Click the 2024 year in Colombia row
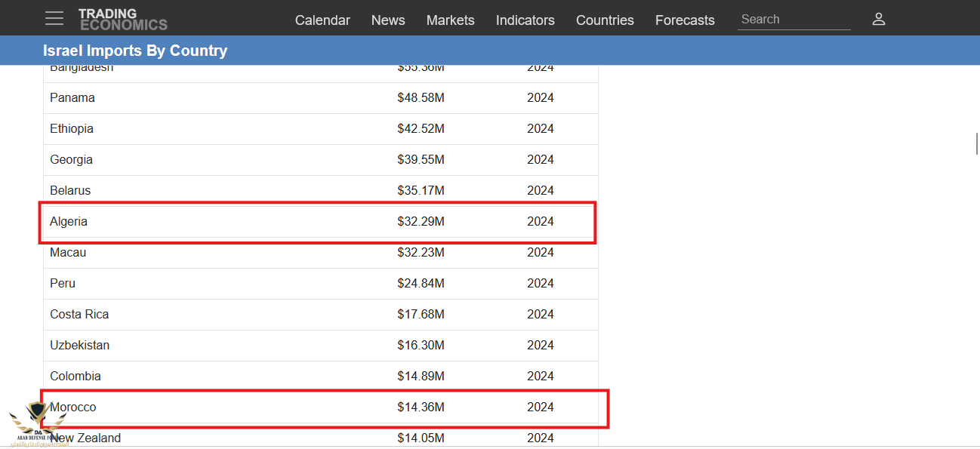 541,377
